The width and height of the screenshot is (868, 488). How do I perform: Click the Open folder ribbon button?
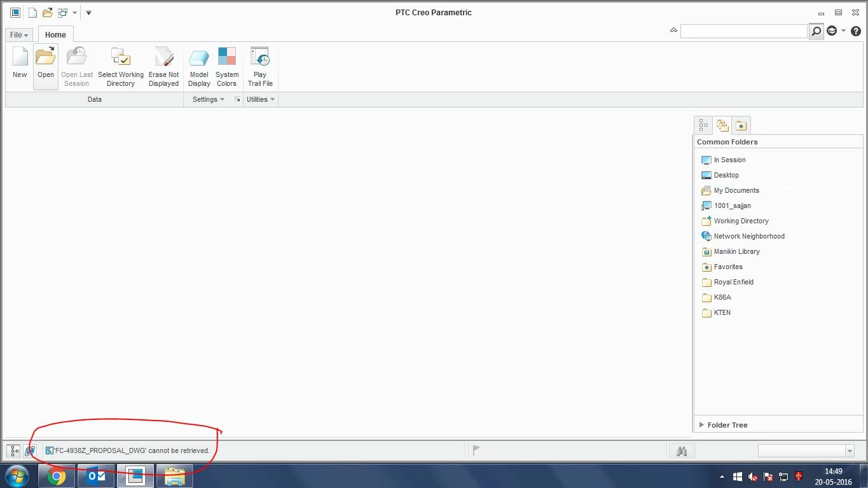pos(46,67)
